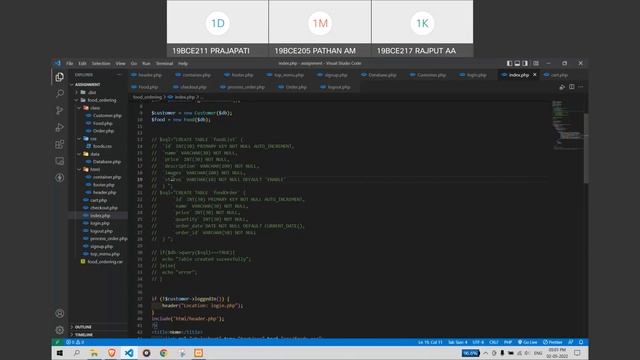Toggle the primary sidebar layout icon
Viewport: 640px width, 360px height.
(509, 63)
